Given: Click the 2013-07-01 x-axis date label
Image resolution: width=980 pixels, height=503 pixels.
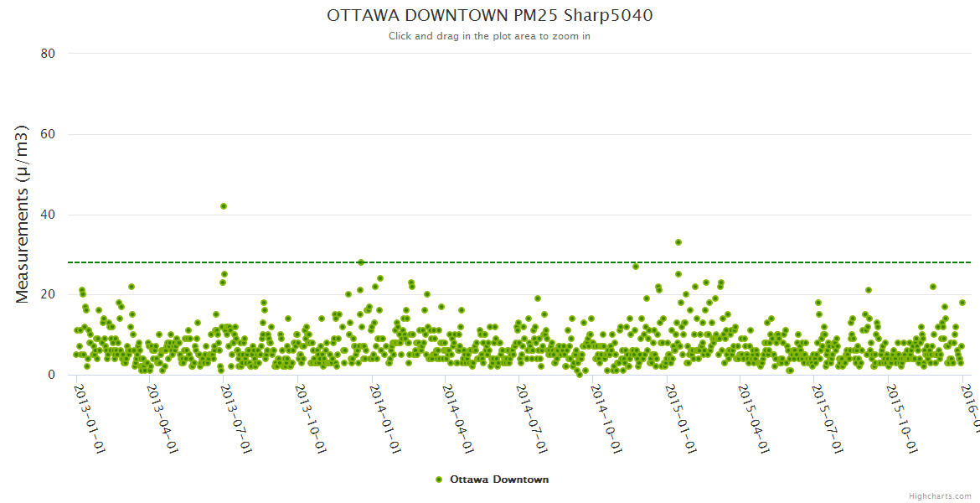Looking at the screenshot, I should coord(236,407).
